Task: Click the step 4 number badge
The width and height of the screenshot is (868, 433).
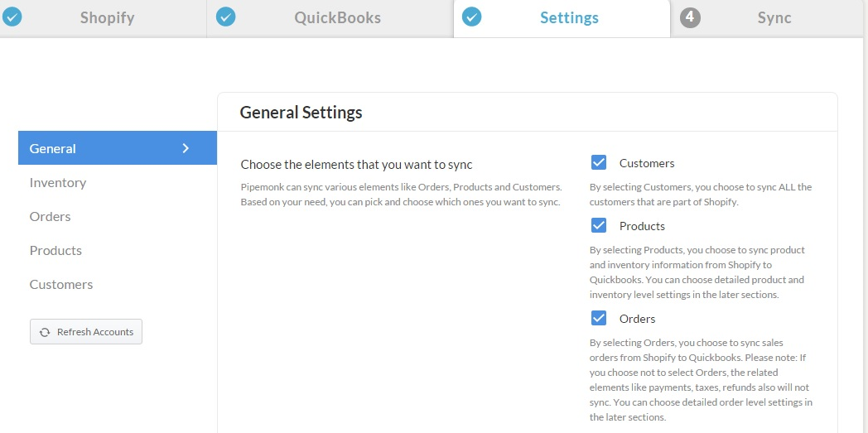Action: click(690, 17)
